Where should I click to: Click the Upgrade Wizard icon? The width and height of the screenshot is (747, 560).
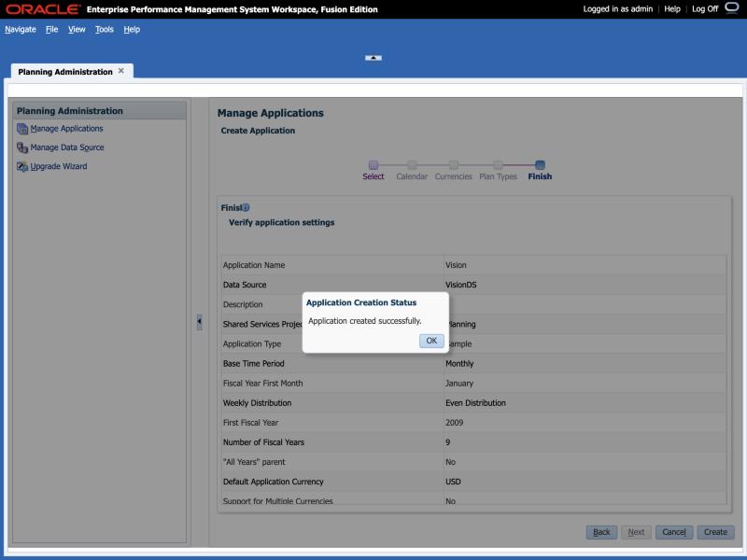coord(22,167)
